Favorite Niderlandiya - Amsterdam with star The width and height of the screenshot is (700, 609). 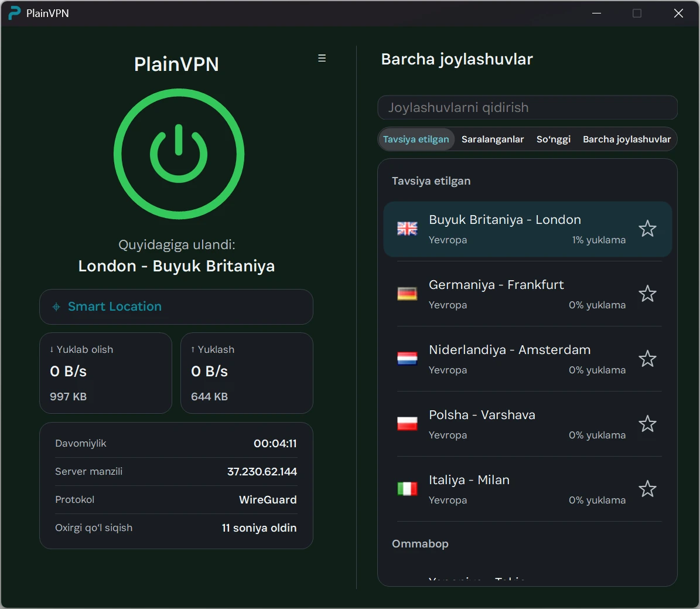click(x=647, y=359)
